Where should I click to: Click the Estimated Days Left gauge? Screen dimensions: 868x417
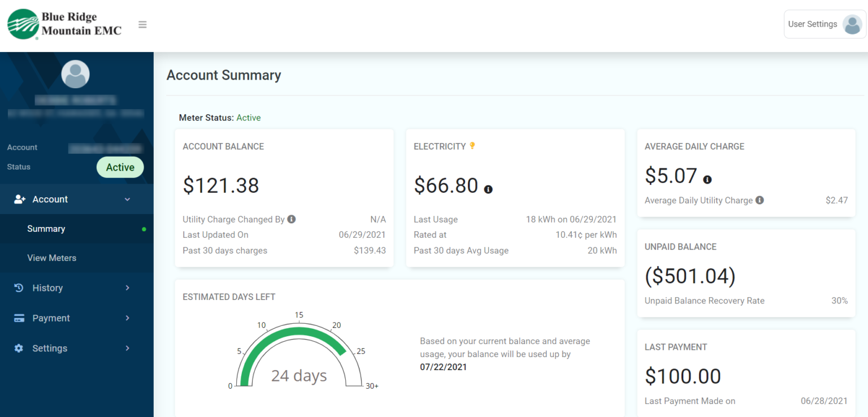pyautogui.click(x=299, y=353)
